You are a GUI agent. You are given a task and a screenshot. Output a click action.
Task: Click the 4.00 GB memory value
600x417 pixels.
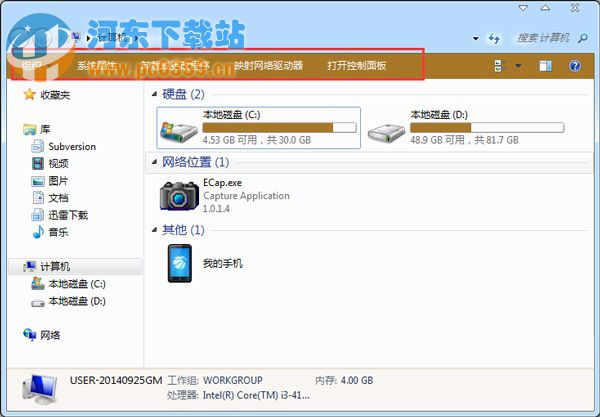point(357,380)
